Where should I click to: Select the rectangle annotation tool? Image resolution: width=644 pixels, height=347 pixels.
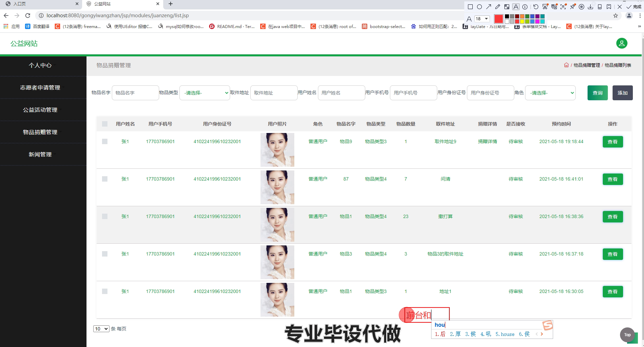tap(470, 7)
